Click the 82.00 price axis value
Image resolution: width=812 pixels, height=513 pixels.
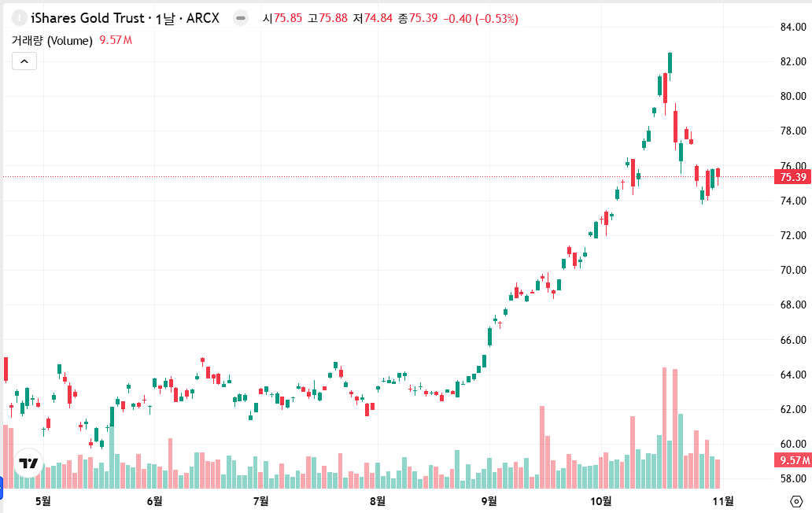pyautogui.click(x=793, y=61)
